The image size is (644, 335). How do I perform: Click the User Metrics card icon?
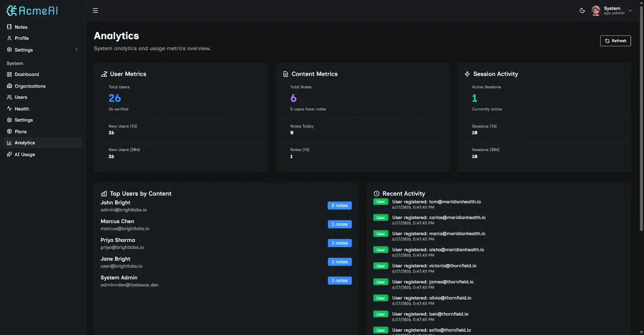pyautogui.click(x=104, y=74)
